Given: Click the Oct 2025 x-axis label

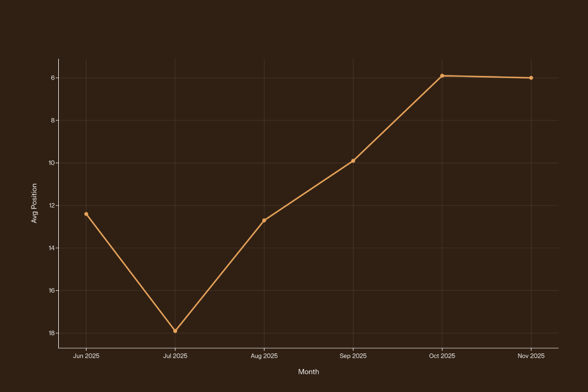Looking at the screenshot, I should 442,356.
